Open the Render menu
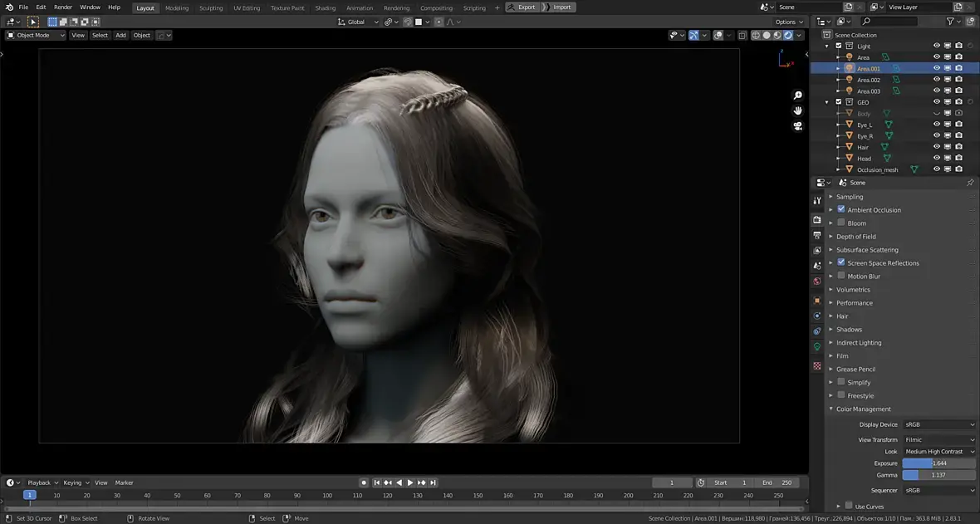 [63, 7]
